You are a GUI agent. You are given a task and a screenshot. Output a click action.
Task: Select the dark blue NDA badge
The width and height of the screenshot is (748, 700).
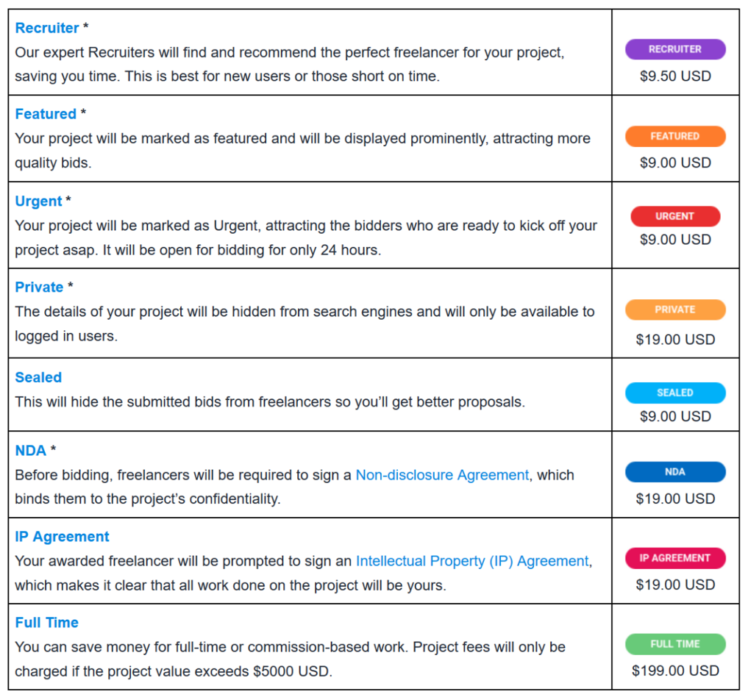[x=674, y=472]
